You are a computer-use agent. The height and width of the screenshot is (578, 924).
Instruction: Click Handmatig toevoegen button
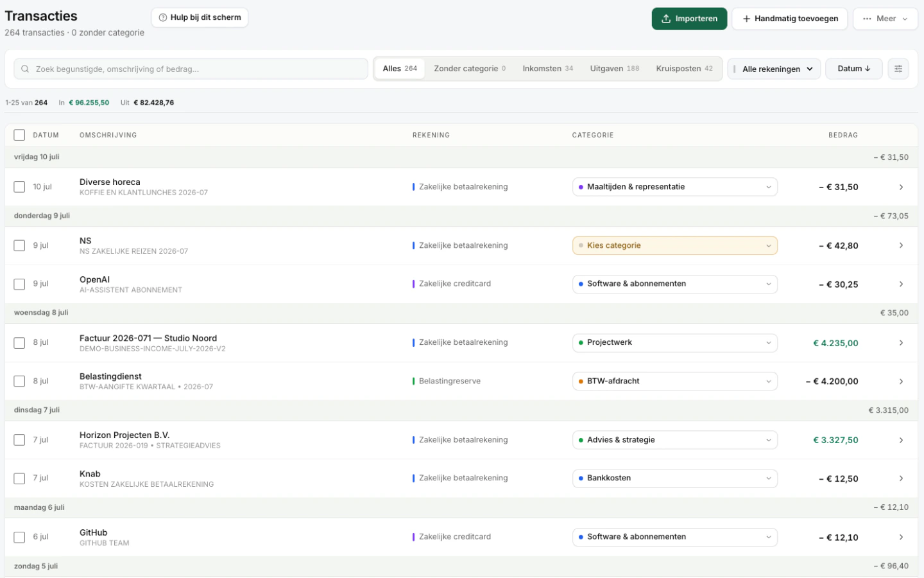(x=789, y=19)
